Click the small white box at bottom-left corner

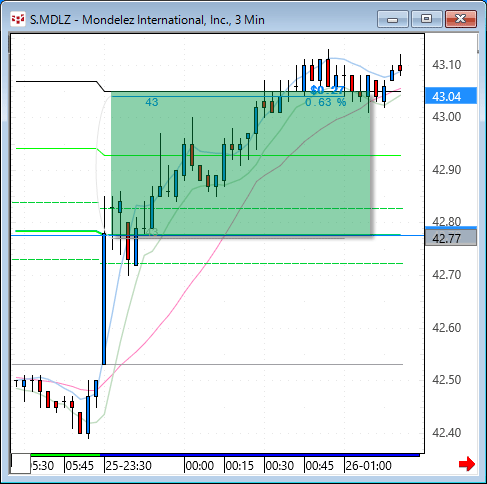[x=21, y=464]
